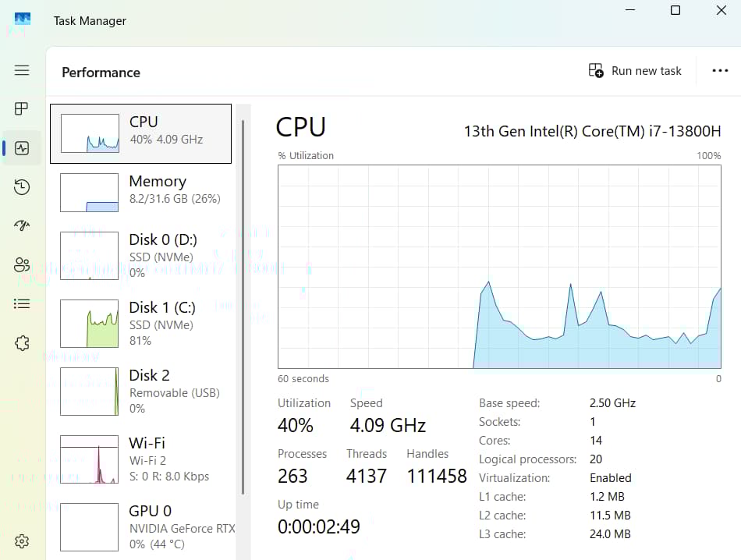This screenshot has height=560, width=741.
Task: Open the three-dot more options menu
Action: coord(720,71)
